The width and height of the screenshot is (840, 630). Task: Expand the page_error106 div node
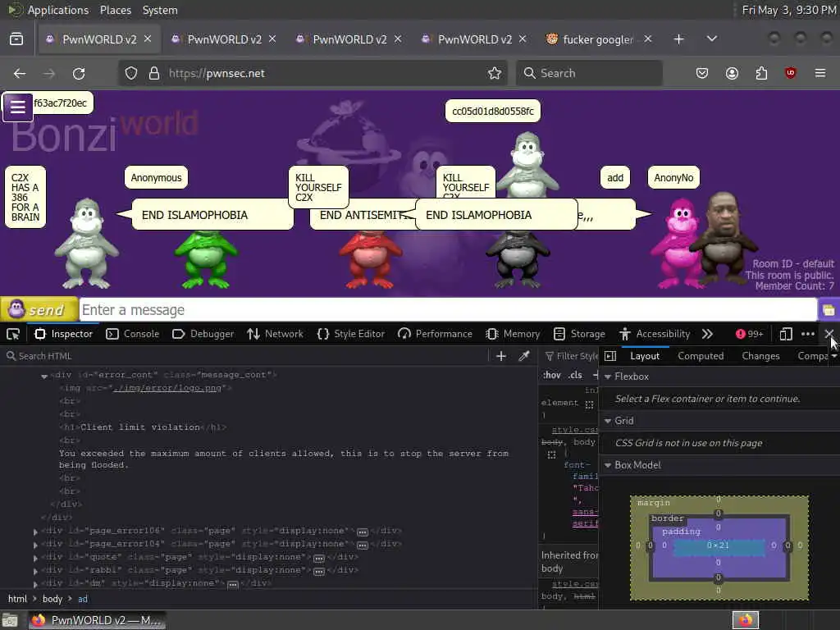(35, 532)
